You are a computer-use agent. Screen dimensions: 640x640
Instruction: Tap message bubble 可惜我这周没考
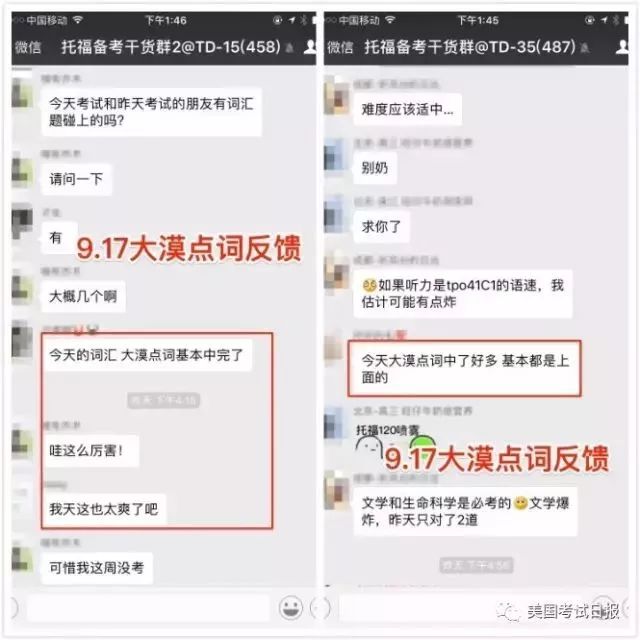coord(97,568)
